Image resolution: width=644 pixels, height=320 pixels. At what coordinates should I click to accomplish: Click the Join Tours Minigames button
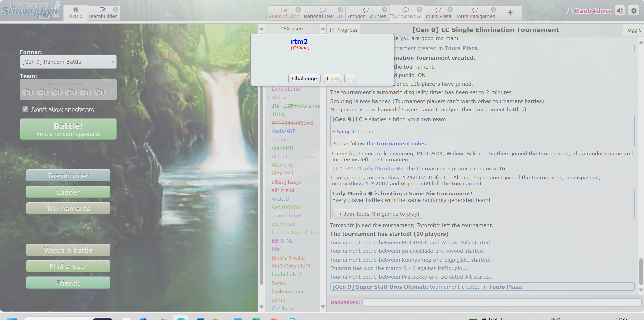377,214
